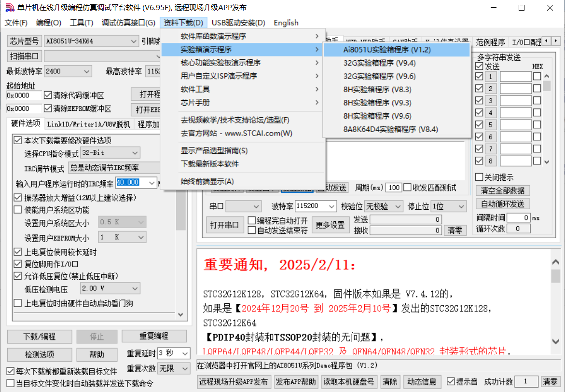Toggle 清除代码缓冲区 checkbox

pyautogui.click(x=48, y=95)
